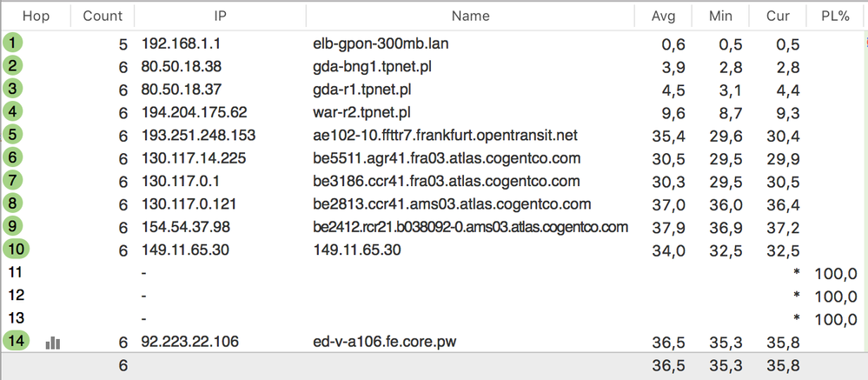Click the IP column header
Screen dimensions: 868x380
coord(220,16)
